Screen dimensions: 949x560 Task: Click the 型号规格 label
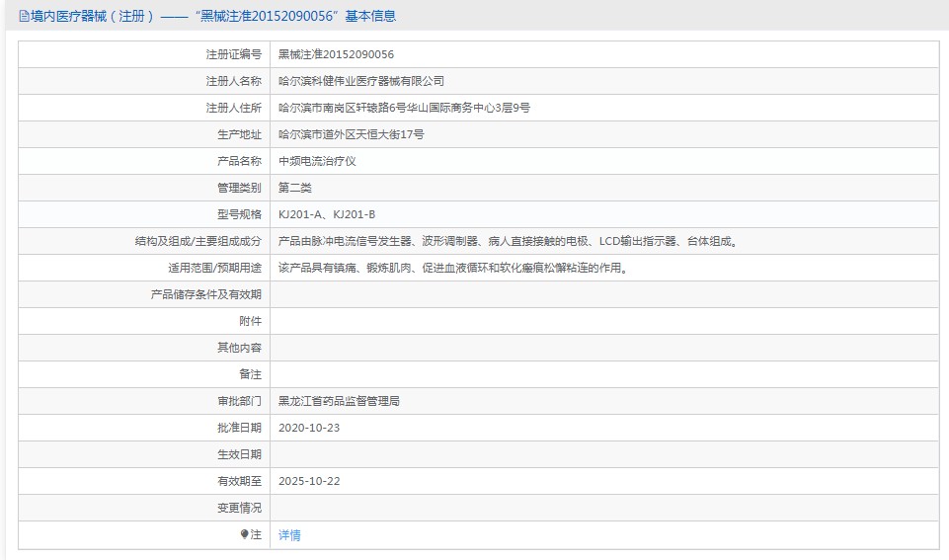239,214
